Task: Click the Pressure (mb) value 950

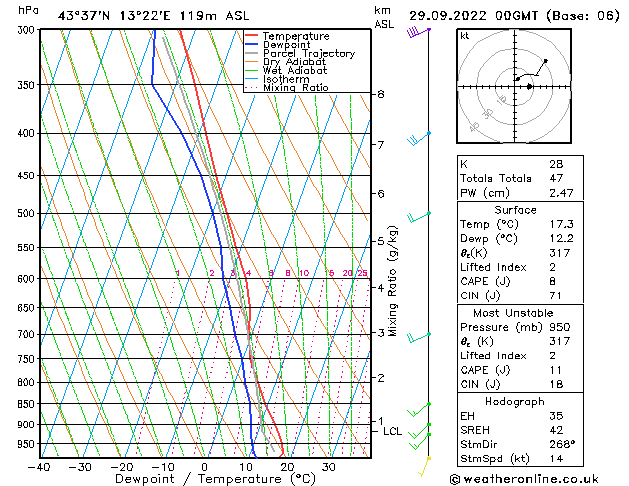Action: point(560,327)
